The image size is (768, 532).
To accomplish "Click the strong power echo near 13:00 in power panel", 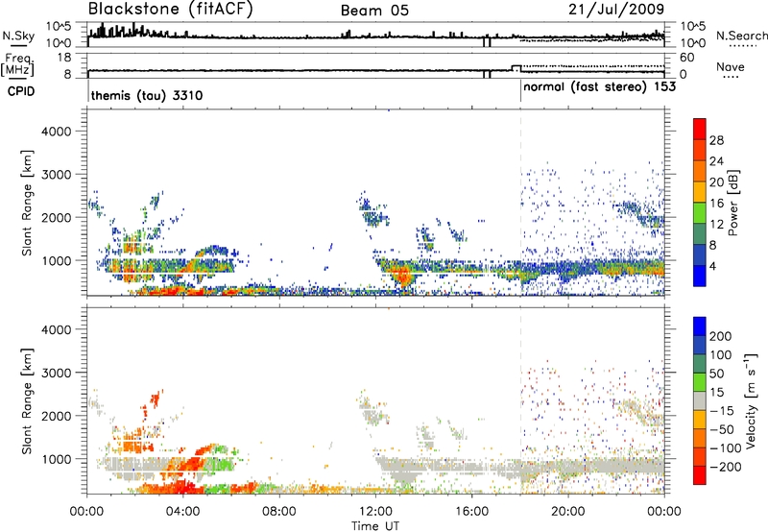I will (403, 277).
